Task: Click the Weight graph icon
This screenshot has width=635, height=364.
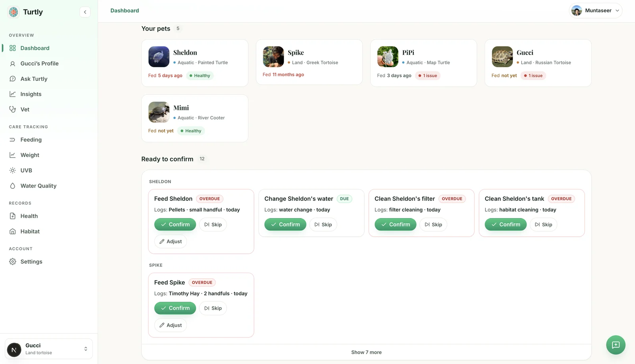Action: [13, 155]
